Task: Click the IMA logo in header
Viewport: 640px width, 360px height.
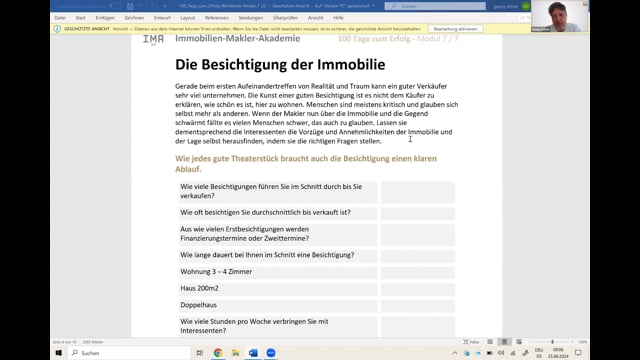Action: [153, 39]
